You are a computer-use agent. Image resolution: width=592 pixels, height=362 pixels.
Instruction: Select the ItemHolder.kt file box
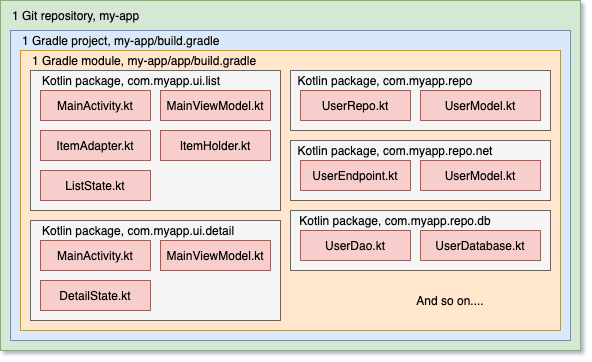[215, 146]
